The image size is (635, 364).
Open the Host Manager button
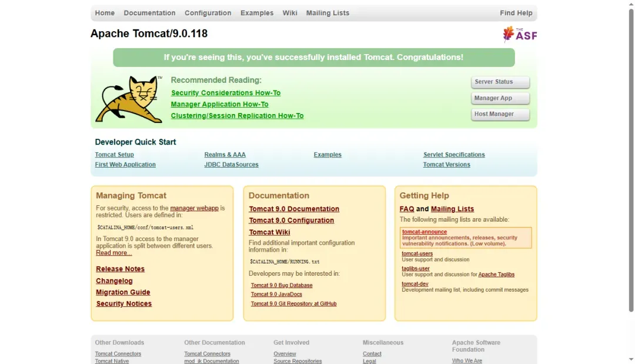[500, 114]
